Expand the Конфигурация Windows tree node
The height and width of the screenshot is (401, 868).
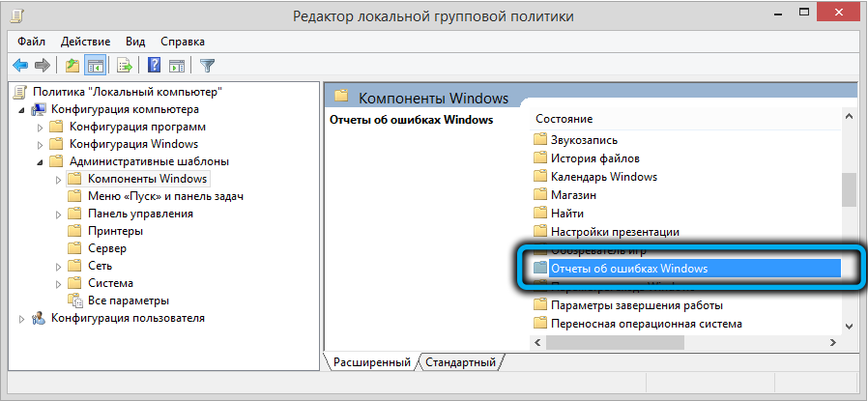tap(41, 144)
